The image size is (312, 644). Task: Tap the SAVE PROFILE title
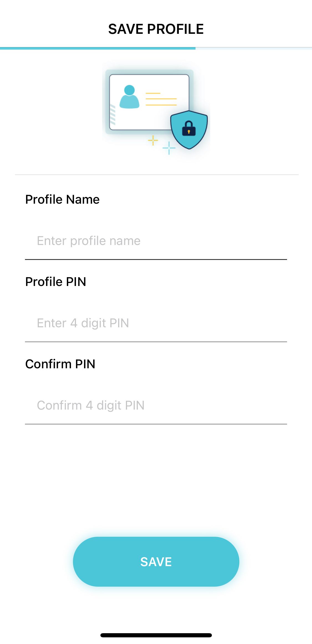pos(156,29)
